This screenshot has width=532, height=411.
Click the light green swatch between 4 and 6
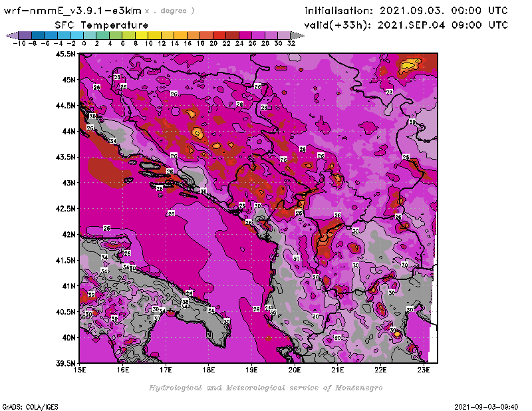point(116,35)
